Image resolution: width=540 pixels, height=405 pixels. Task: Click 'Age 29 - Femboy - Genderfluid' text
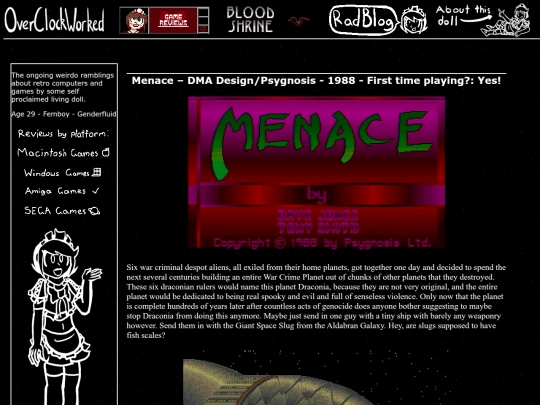[64, 114]
